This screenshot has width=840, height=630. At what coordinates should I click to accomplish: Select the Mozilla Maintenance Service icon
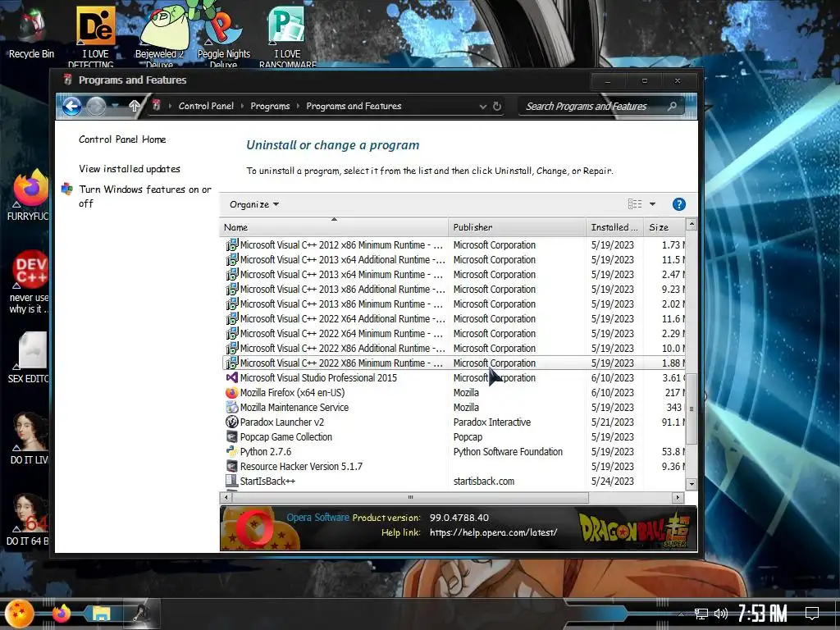[x=231, y=407]
